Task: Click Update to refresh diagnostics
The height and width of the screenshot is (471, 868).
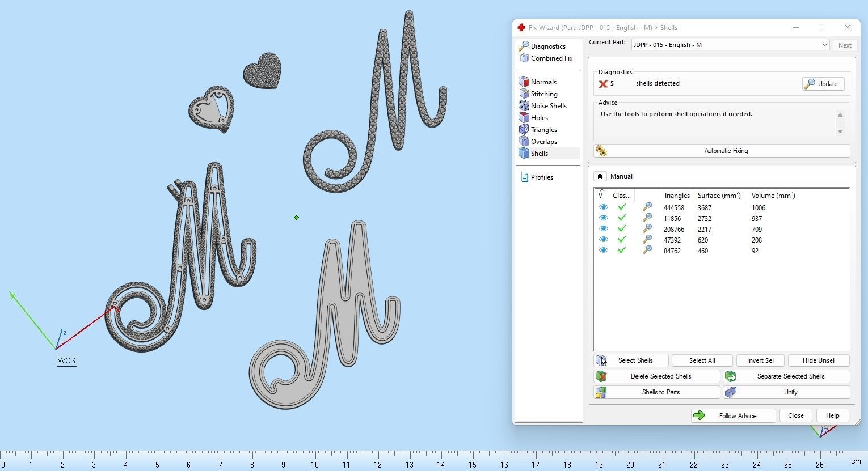Action: [823, 84]
